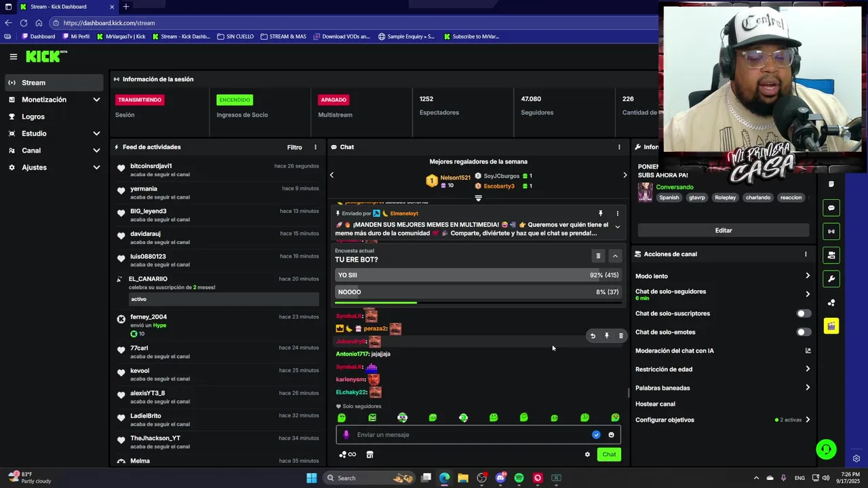Show previous top gifters with the left arrow
Image resolution: width=868 pixels, height=488 pixels.
click(332, 175)
